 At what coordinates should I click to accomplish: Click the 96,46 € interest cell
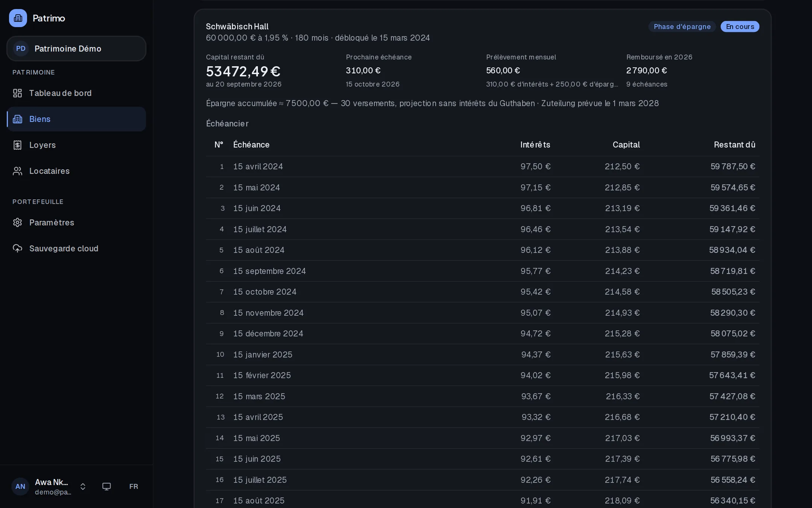tap(535, 229)
